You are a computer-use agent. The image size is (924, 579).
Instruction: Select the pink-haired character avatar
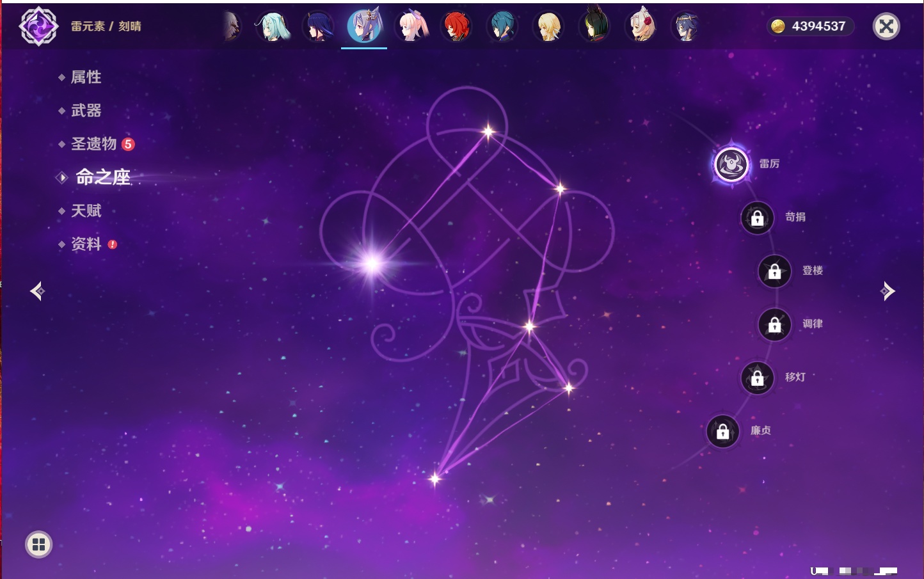(411, 27)
